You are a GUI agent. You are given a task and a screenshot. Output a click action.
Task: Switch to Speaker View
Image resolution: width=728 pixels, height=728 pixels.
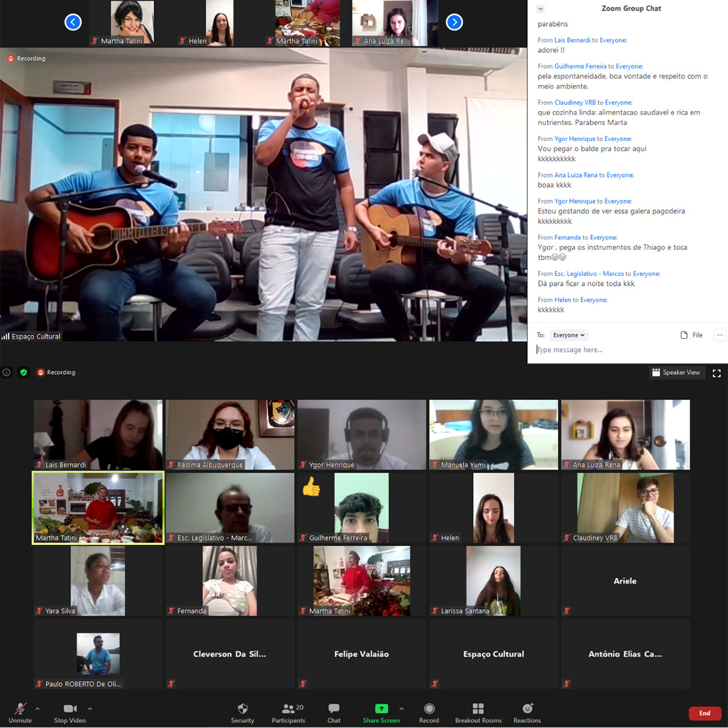click(677, 372)
